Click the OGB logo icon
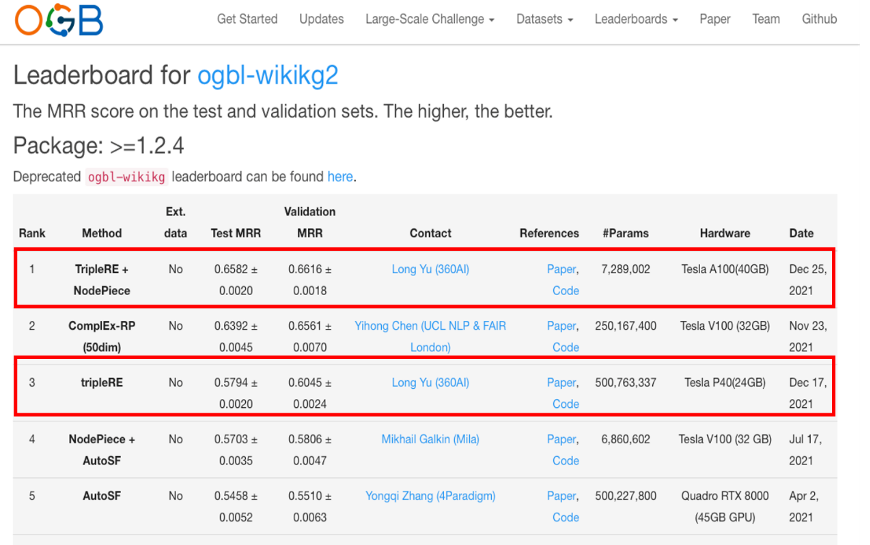The image size is (870, 545). pos(58,20)
